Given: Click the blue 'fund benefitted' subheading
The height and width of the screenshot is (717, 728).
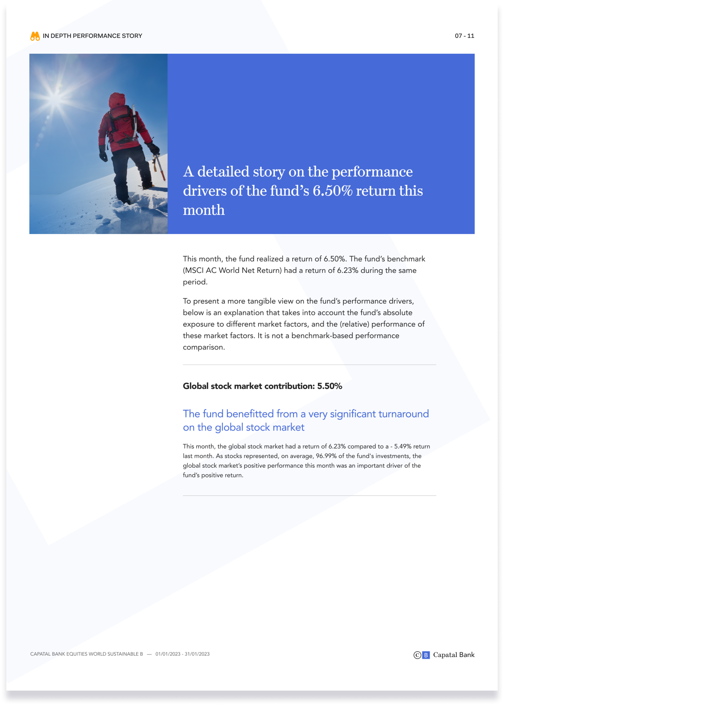Looking at the screenshot, I should click(x=306, y=420).
